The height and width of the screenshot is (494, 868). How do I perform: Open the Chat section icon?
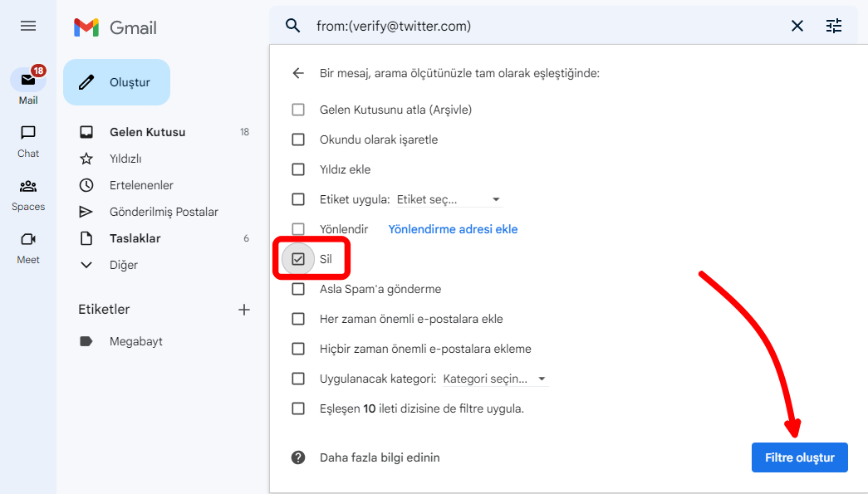(28, 133)
